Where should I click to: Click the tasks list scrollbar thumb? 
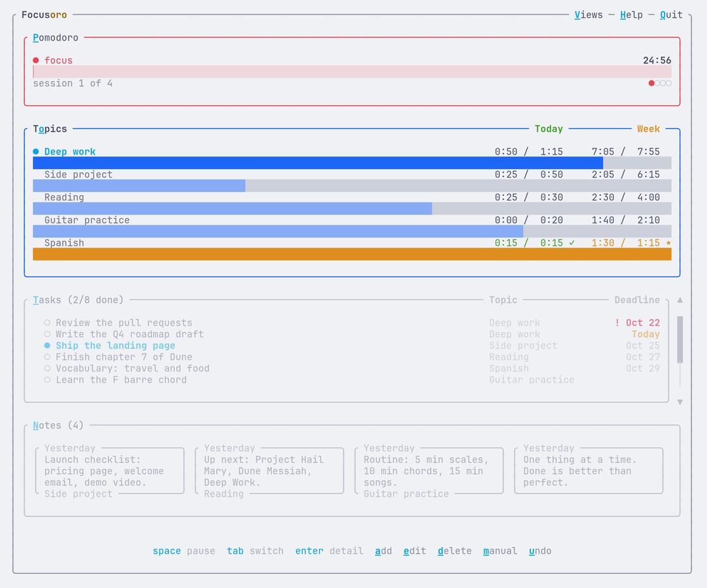[x=680, y=340]
